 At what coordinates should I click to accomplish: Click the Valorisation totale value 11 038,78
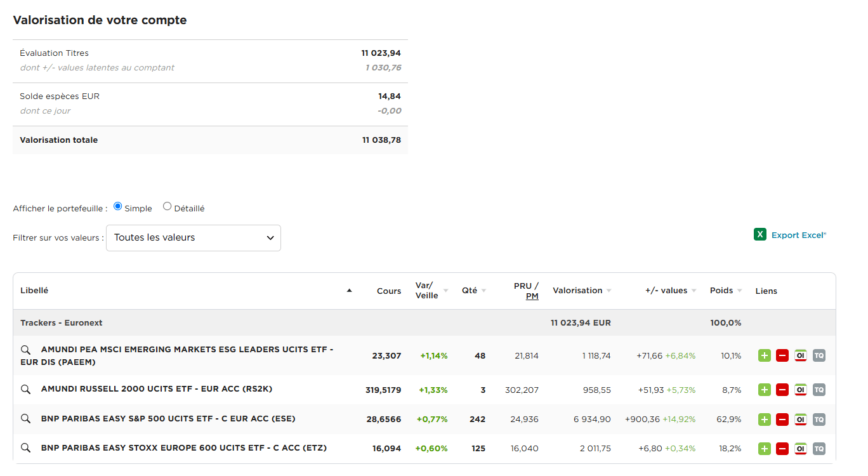pyautogui.click(x=381, y=140)
